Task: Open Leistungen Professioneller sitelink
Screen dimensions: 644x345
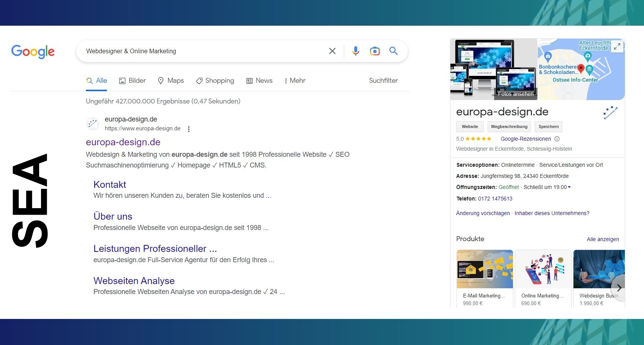Action: (x=155, y=248)
